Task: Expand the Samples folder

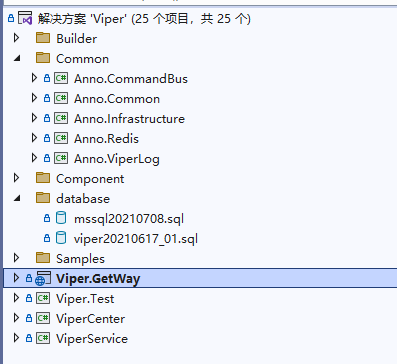Action: pos(16,258)
